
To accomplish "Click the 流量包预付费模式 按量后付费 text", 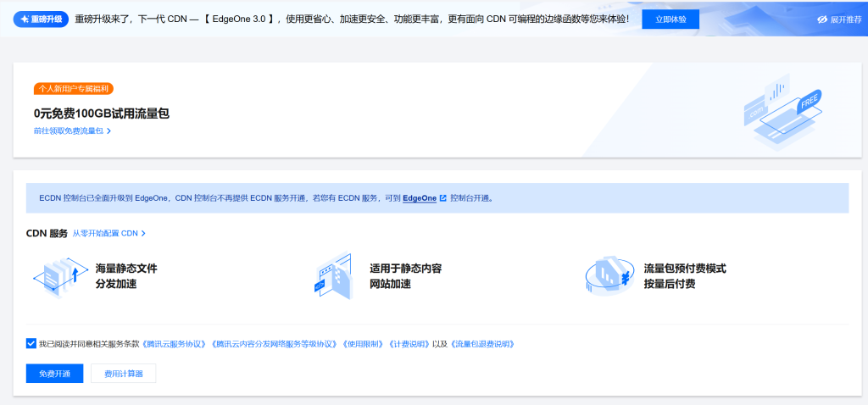I will [x=685, y=277].
